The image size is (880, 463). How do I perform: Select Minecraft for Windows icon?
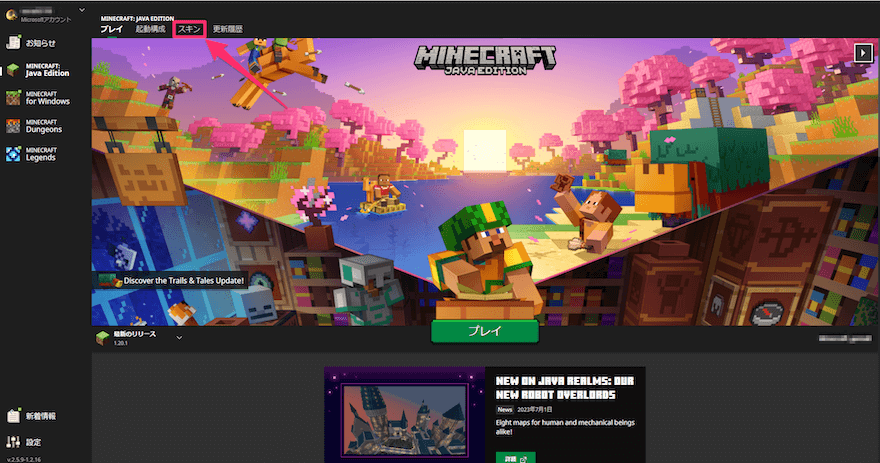click(x=13, y=98)
